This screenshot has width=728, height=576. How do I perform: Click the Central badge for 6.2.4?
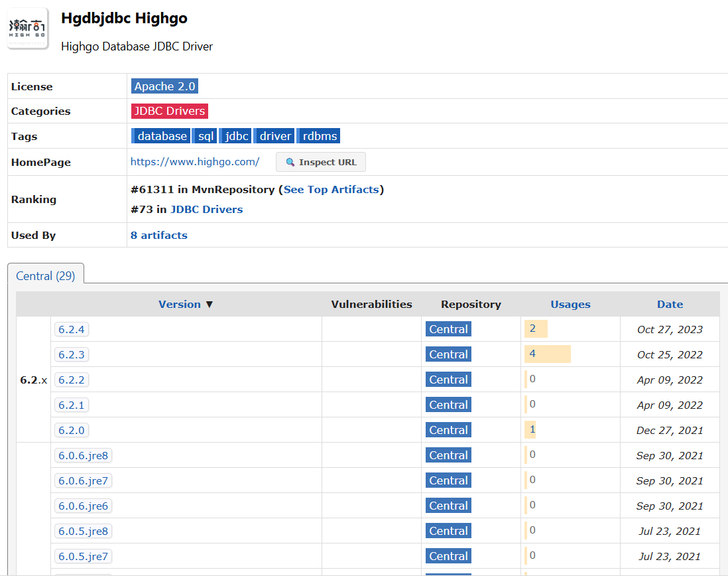pos(448,329)
